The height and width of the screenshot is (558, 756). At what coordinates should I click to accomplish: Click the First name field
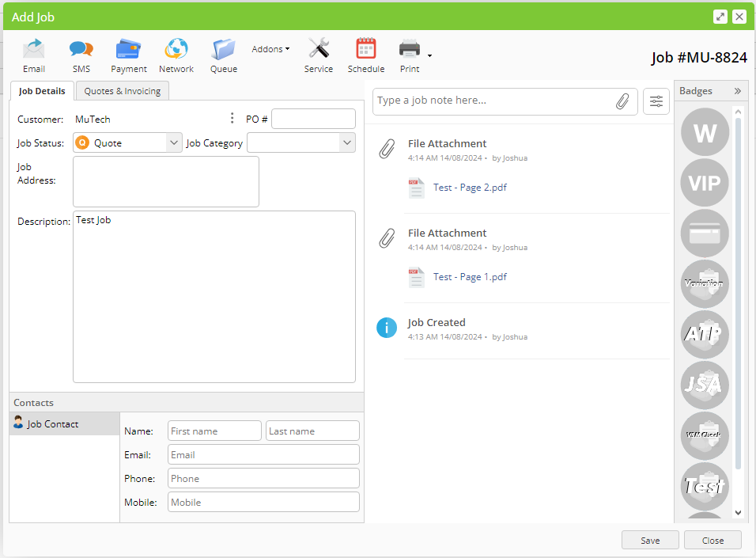[214, 431]
